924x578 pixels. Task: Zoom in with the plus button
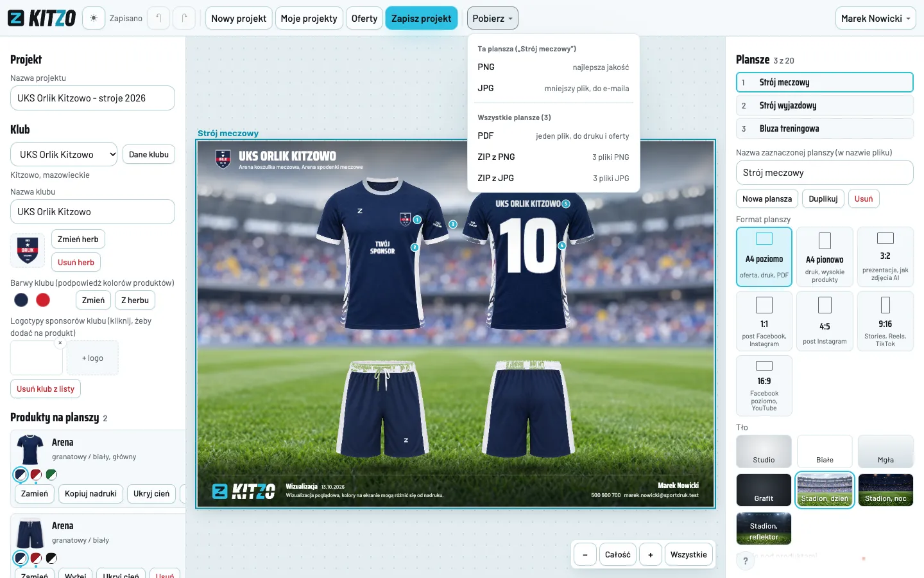651,555
